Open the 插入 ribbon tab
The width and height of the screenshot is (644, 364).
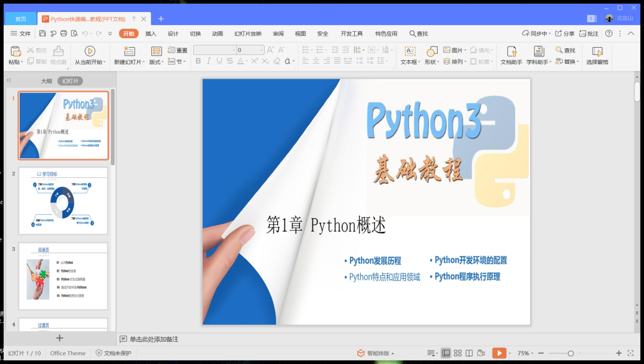pos(151,33)
